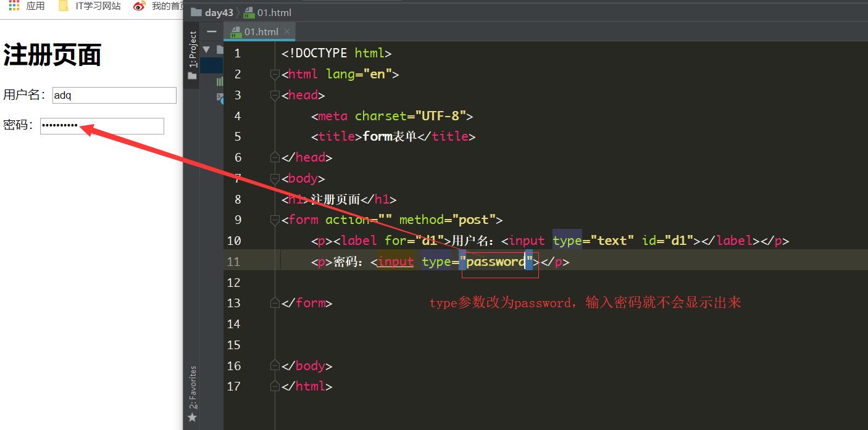Click the id="d1" attribute on line 10
The height and width of the screenshot is (430, 868).
(667, 241)
